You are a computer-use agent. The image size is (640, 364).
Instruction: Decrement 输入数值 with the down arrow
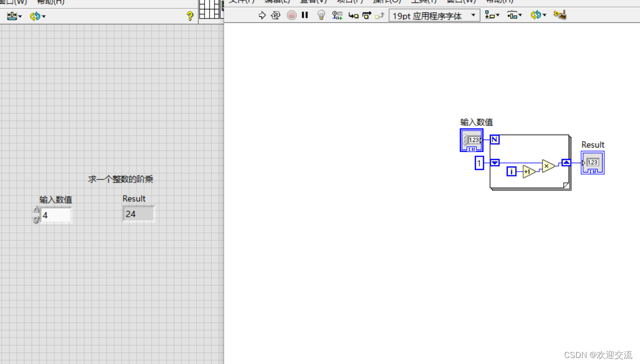click(x=36, y=219)
